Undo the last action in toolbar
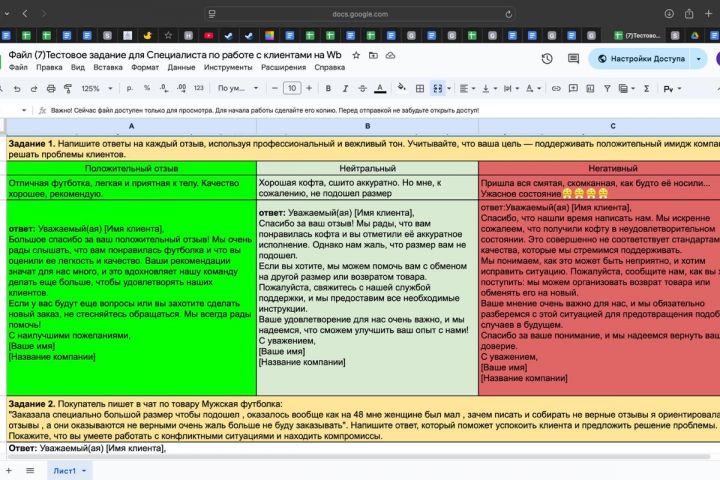 pos(17,89)
